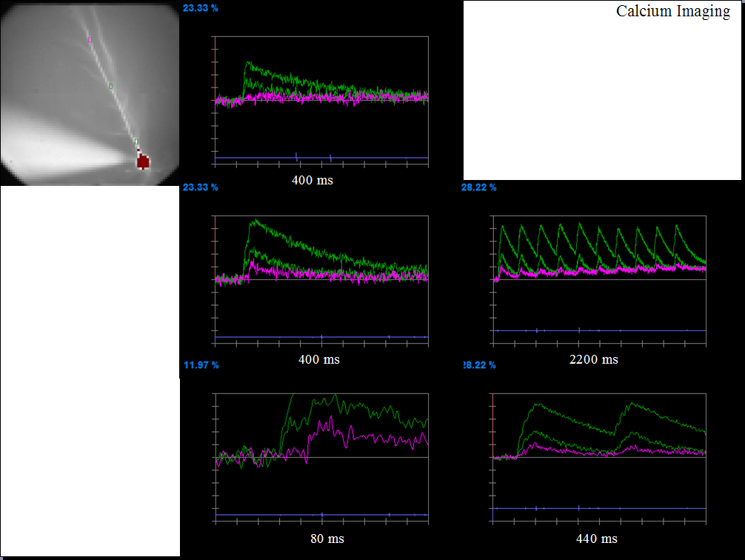This screenshot has width=745, height=560.
Task: Click the "Calcium Imaging" title text
Action: (x=672, y=11)
